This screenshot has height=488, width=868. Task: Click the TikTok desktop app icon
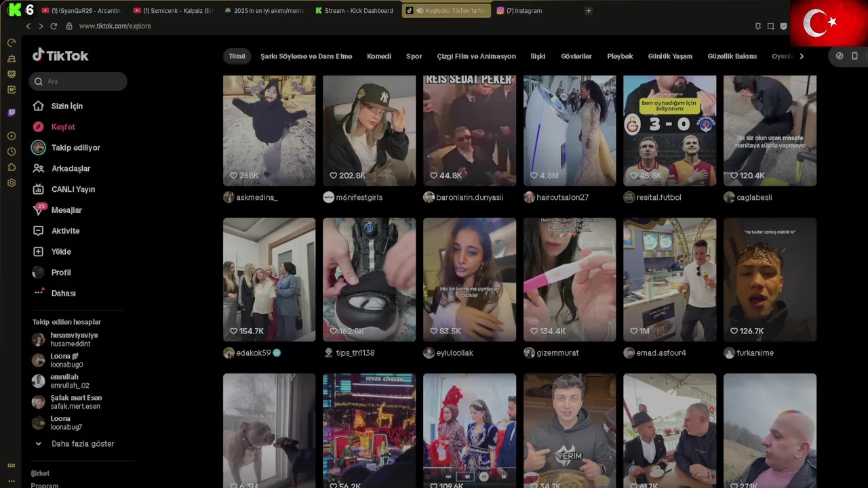point(840,56)
